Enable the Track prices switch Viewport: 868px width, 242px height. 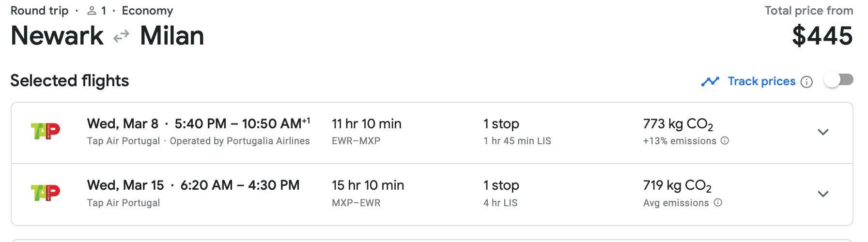click(838, 80)
